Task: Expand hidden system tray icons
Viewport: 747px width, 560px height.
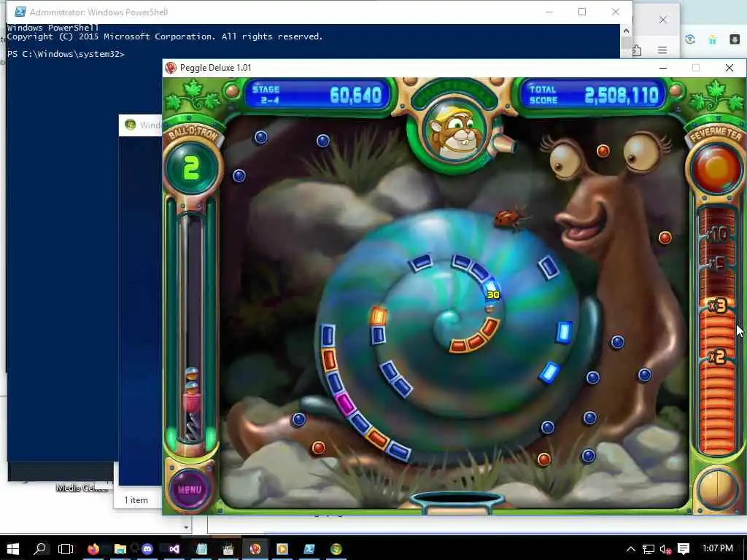Action: (631, 549)
